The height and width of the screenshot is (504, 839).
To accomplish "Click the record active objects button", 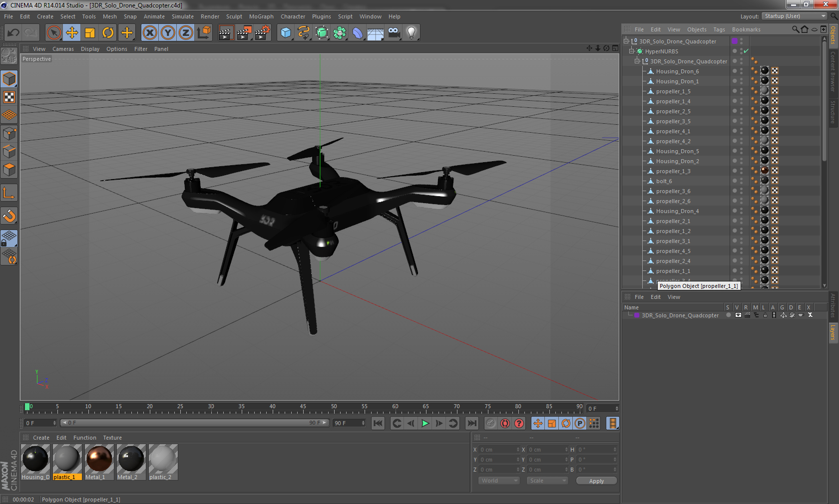I will tap(491, 423).
